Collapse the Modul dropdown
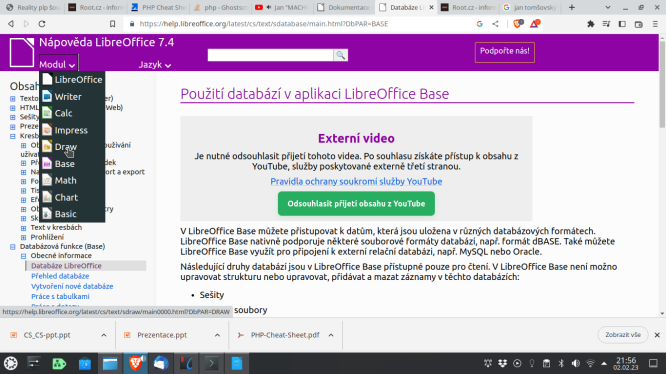The width and height of the screenshot is (666, 374). 57,65
